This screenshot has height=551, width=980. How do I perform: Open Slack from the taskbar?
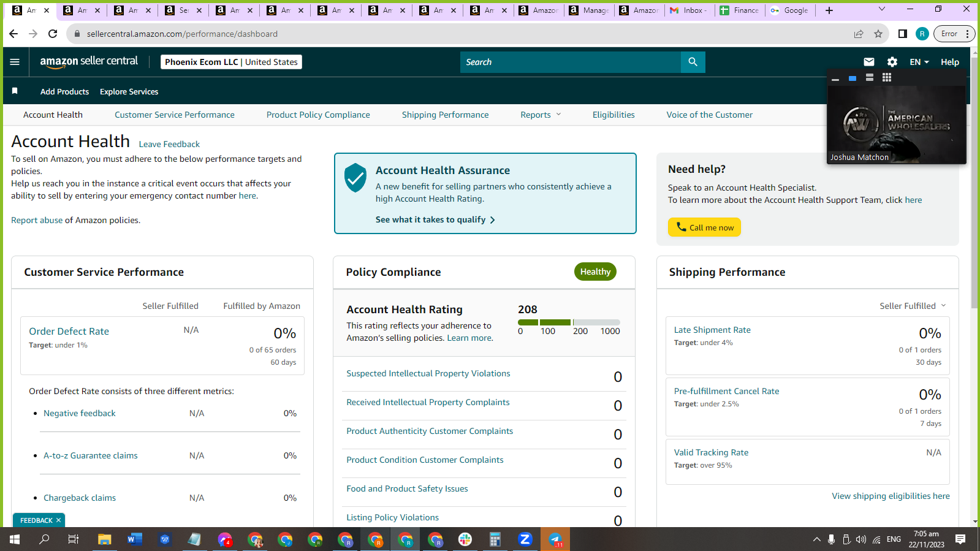pos(465,539)
